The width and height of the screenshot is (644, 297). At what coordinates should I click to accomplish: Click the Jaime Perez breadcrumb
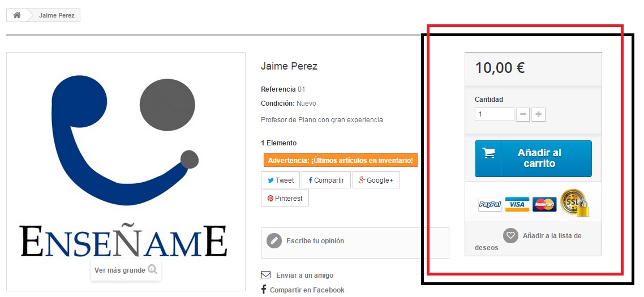[x=57, y=16]
